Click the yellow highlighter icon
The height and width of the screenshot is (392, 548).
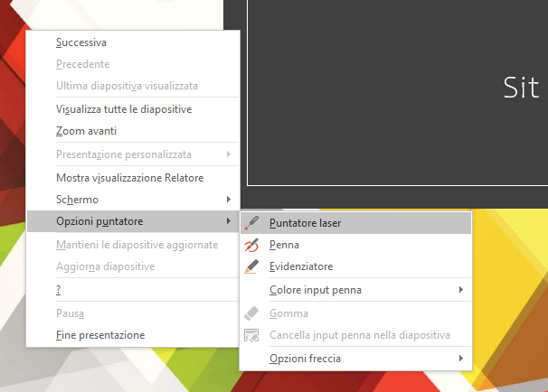[252, 266]
